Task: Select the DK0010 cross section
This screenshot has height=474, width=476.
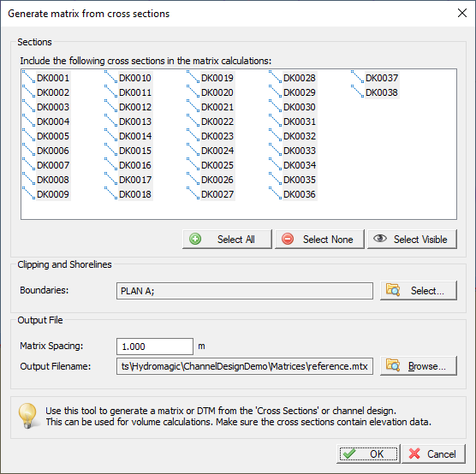Action: (135, 78)
